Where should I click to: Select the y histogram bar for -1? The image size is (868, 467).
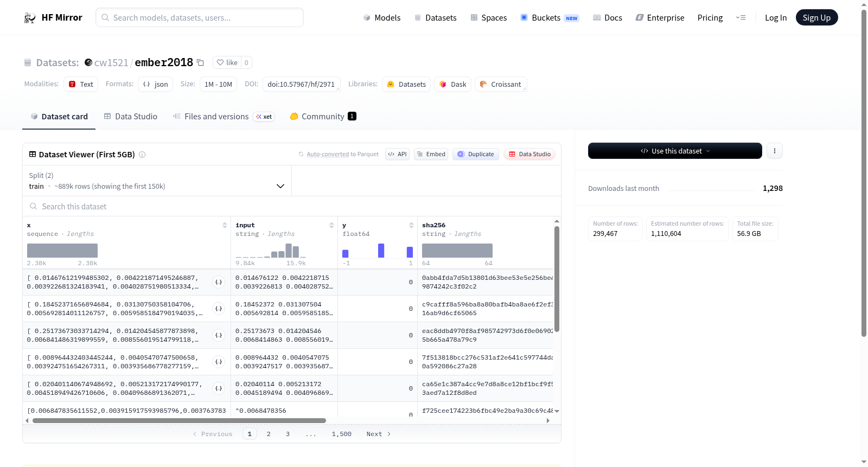(346, 253)
